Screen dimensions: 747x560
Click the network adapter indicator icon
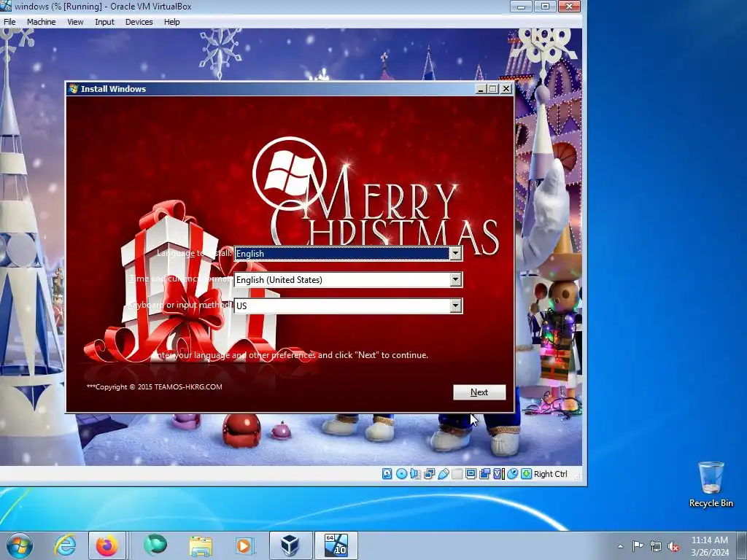pyautogui.click(x=429, y=474)
